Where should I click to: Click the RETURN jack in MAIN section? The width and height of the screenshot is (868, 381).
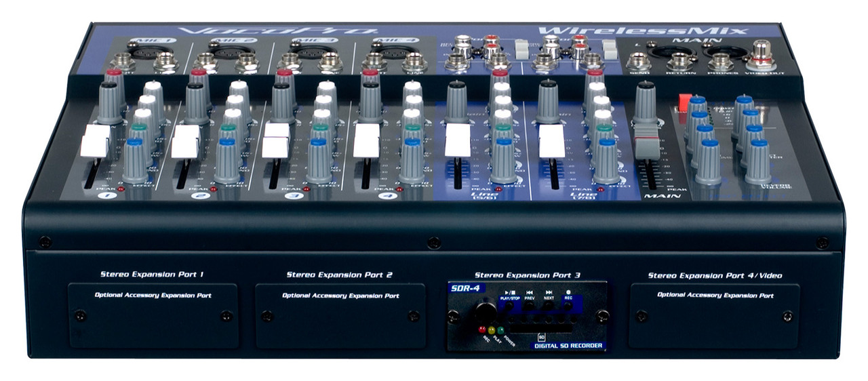coord(679,62)
